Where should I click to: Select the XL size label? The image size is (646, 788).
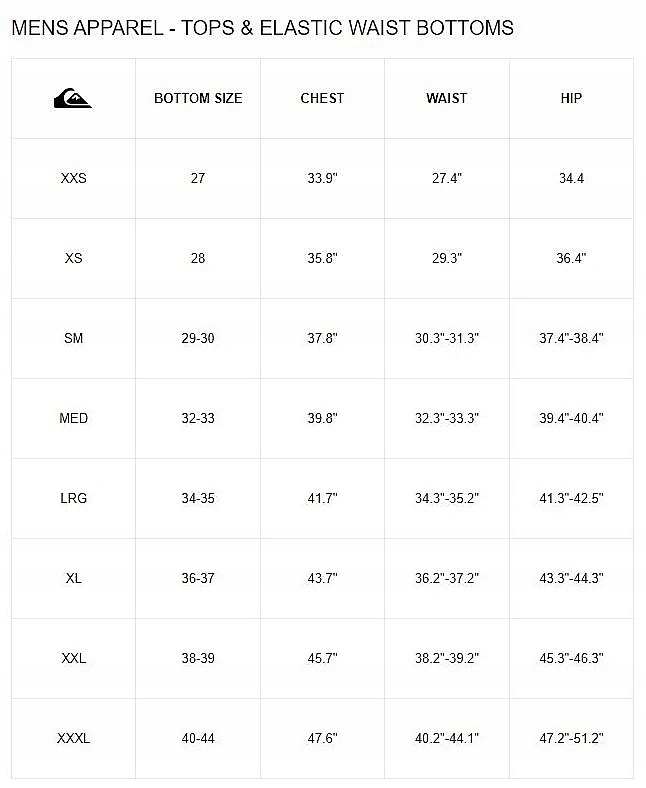click(73, 578)
